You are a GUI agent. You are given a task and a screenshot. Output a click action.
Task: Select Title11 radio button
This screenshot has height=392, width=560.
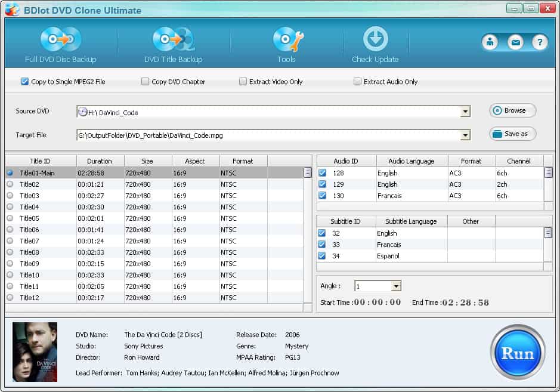click(x=10, y=286)
